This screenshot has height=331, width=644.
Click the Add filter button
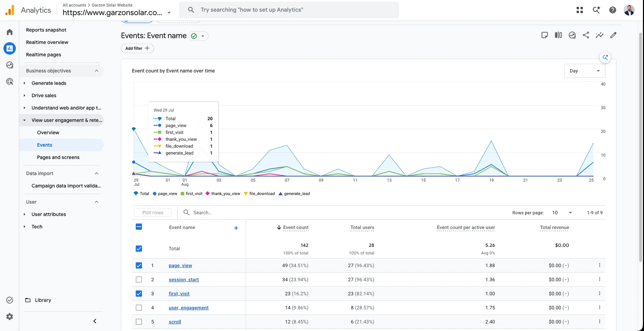click(138, 48)
